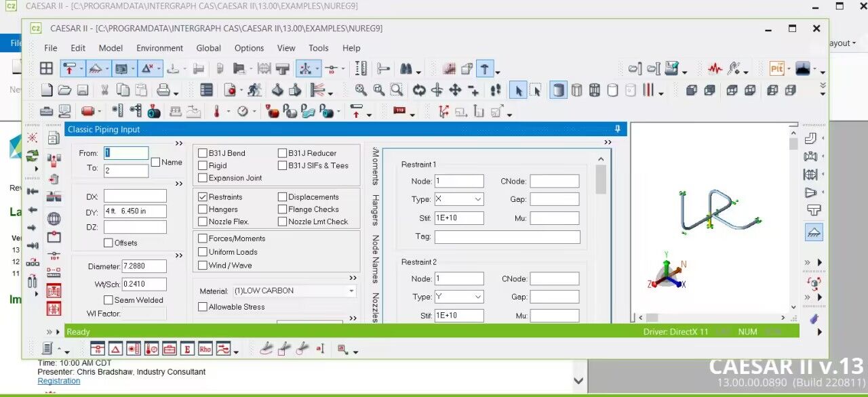Click the zoom extents magnifier icon

coord(361,90)
